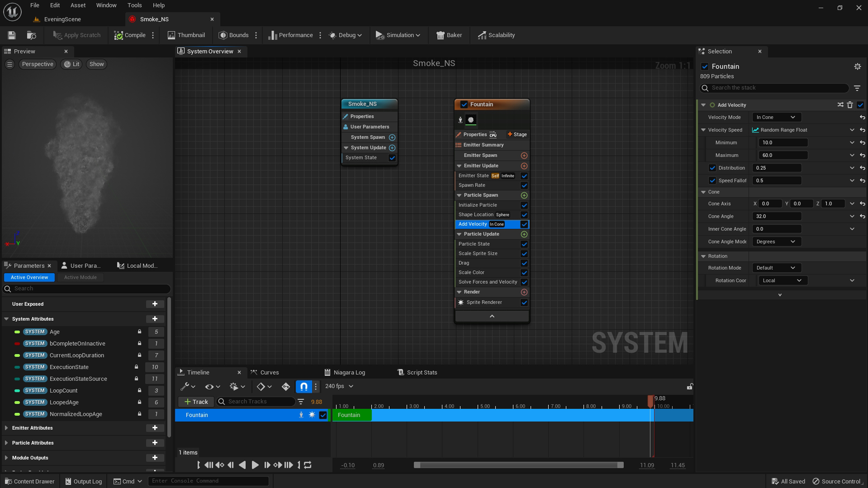Open the Velocity Mode dropdown
The width and height of the screenshot is (868, 488).
[776, 117]
